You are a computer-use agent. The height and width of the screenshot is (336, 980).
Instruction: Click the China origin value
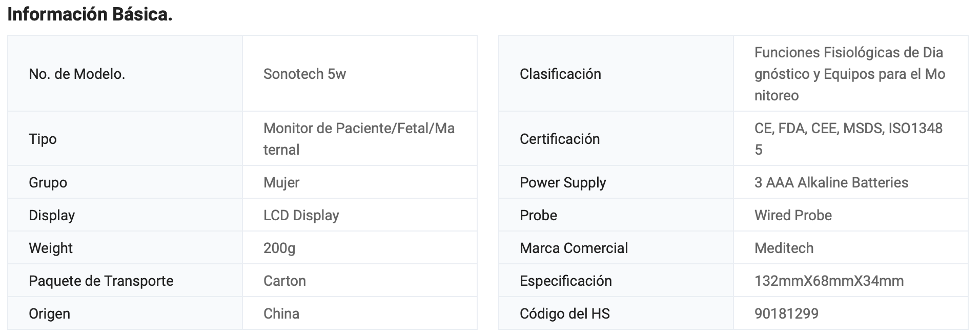(x=281, y=313)
